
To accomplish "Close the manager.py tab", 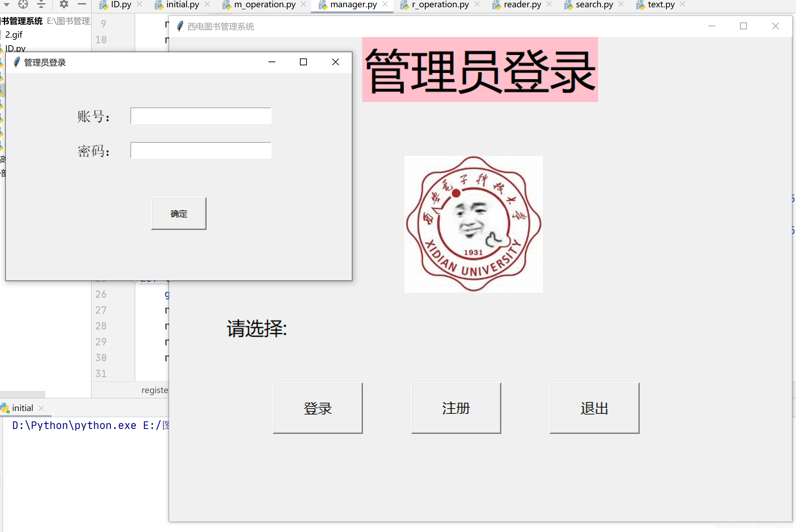I will 385,4.
